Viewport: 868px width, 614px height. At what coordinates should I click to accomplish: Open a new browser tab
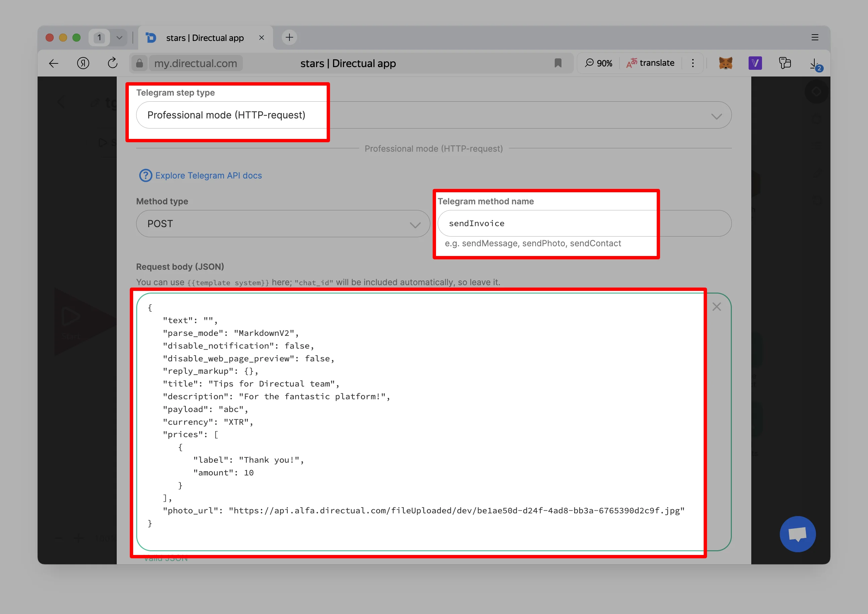point(289,38)
